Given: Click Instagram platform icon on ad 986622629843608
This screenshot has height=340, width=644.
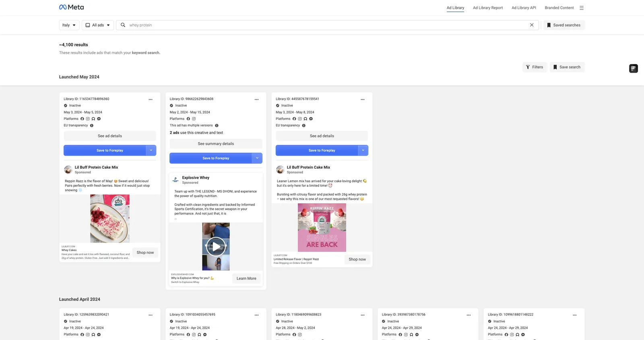Looking at the screenshot, I should (194, 119).
